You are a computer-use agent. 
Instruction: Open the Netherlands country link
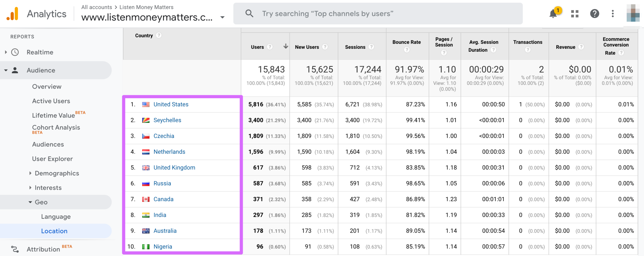pos(169,152)
